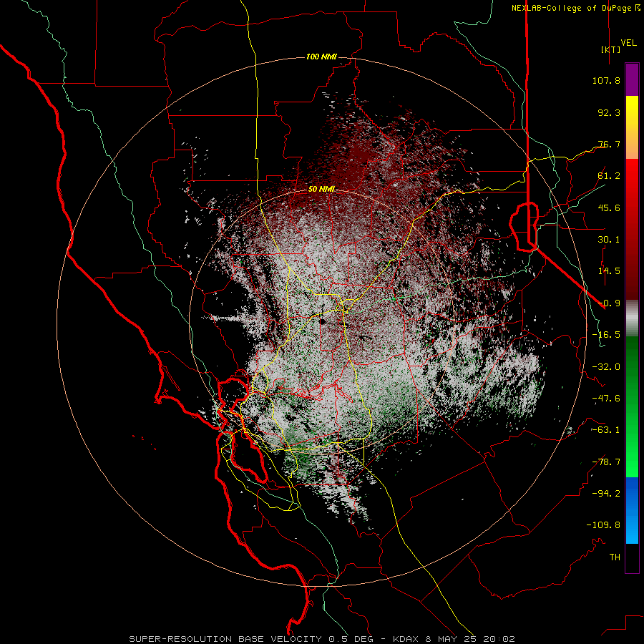Click the [KT] units label
644x644 pixels.
pyautogui.click(x=611, y=49)
